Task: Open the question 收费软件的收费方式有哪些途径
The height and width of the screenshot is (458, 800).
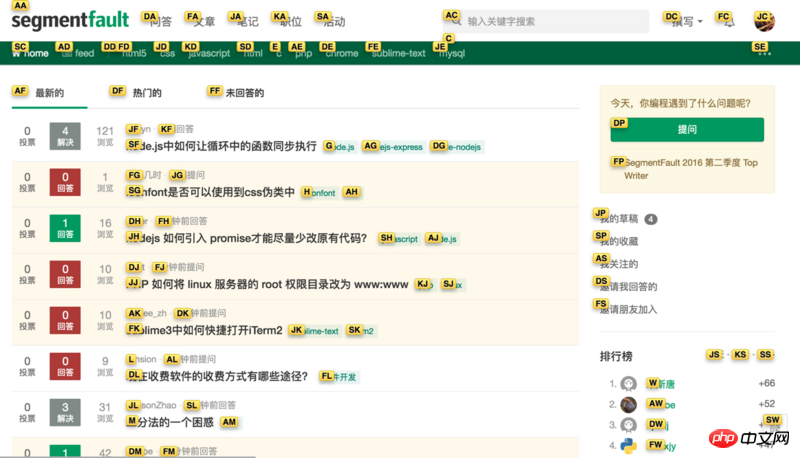Action: click(x=217, y=376)
